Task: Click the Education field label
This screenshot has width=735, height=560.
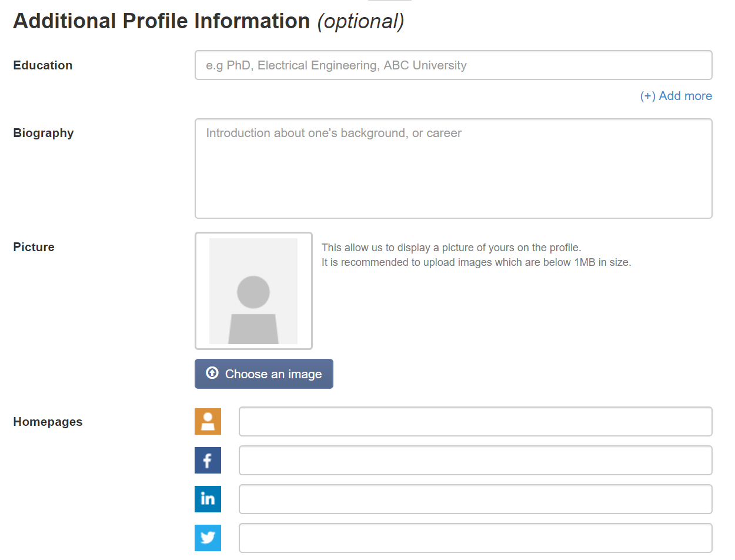Action: tap(43, 65)
